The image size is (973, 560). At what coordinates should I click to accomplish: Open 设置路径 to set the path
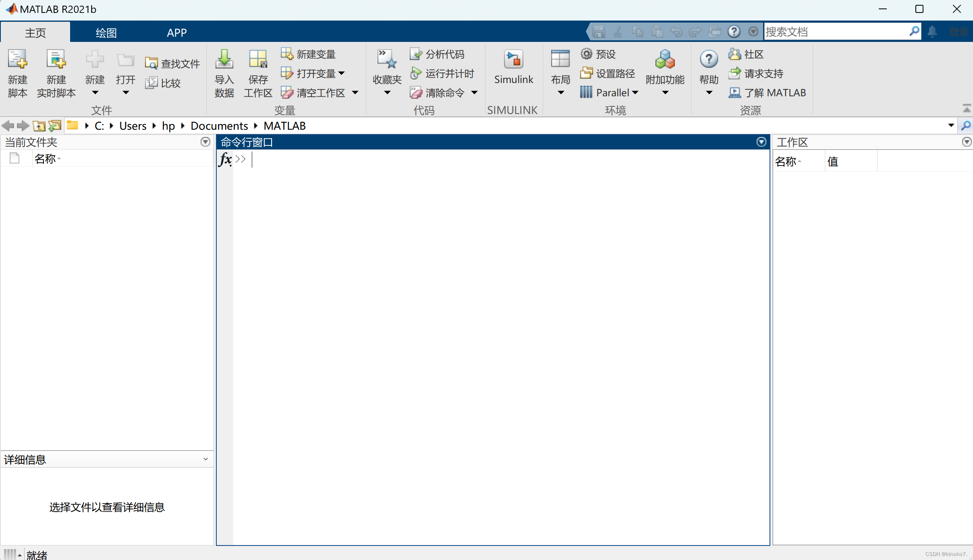point(608,73)
